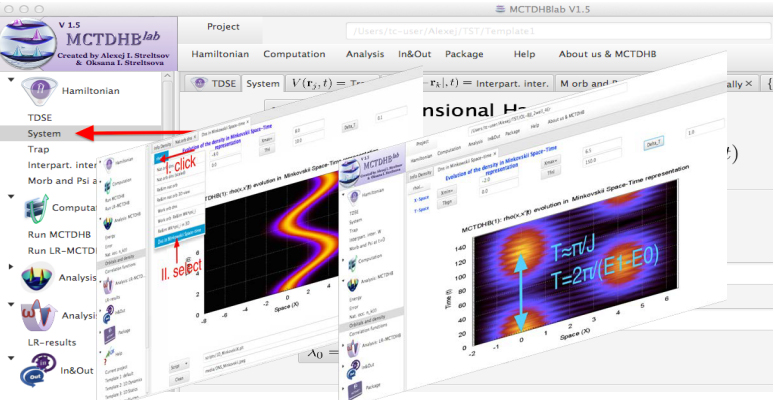This screenshot has width=774, height=400.
Task: Select TDSE in the main sidebar tree
Action: click(x=40, y=118)
